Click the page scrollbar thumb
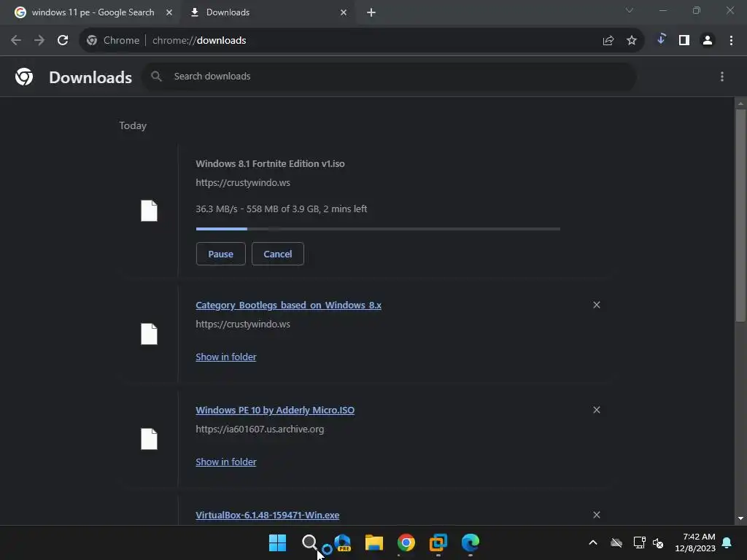The height and width of the screenshot is (560, 747). pyautogui.click(x=740, y=215)
